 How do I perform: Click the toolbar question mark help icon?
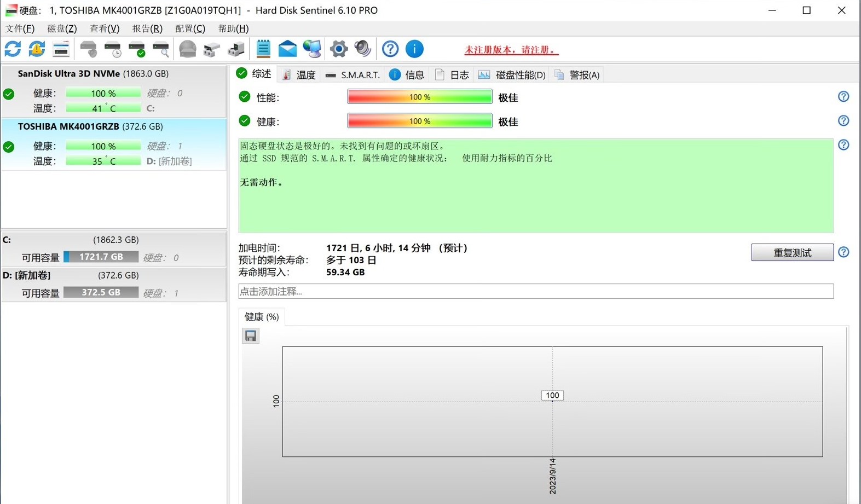[390, 49]
